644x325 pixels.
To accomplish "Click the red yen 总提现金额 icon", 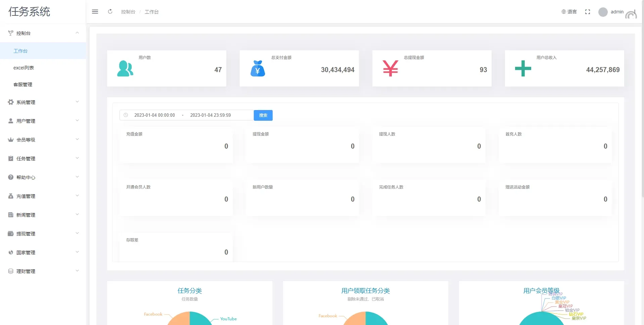I will 390,68.
